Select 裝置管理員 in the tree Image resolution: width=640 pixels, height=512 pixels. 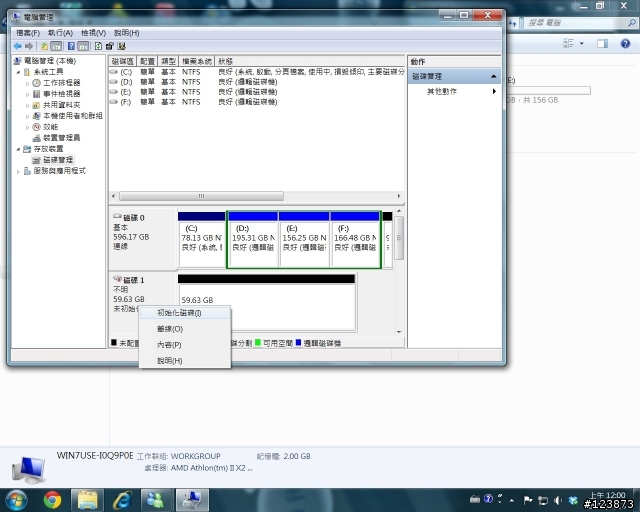point(62,138)
